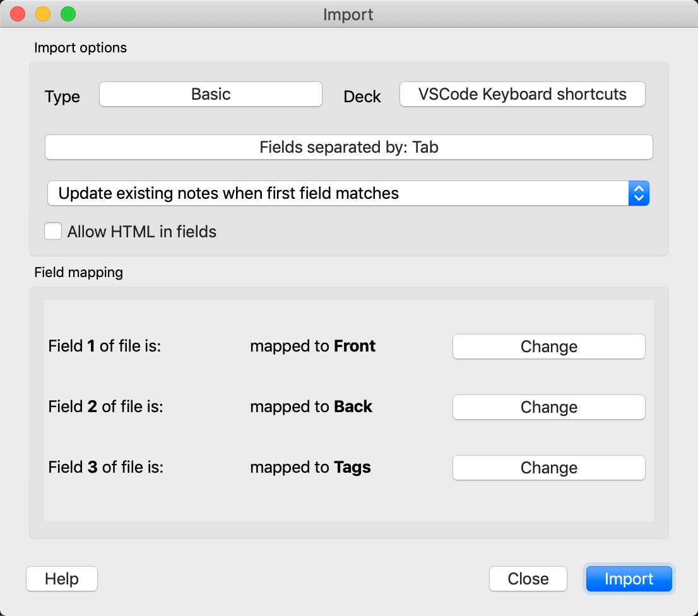Image resolution: width=698 pixels, height=616 pixels.
Task: Click the note type field labeled "Basic"
Action: pos(210,93)
